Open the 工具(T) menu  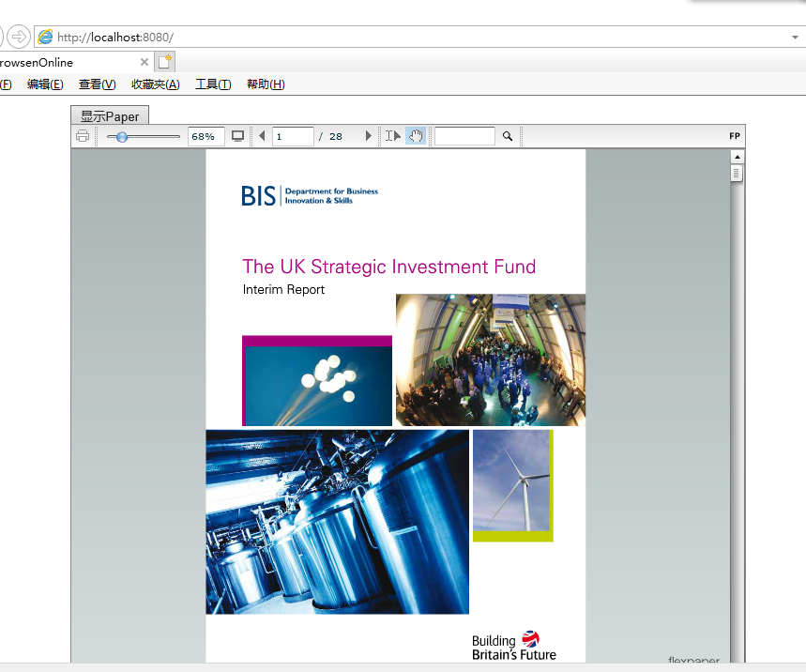pyautogui.click(x=213, y=84)
